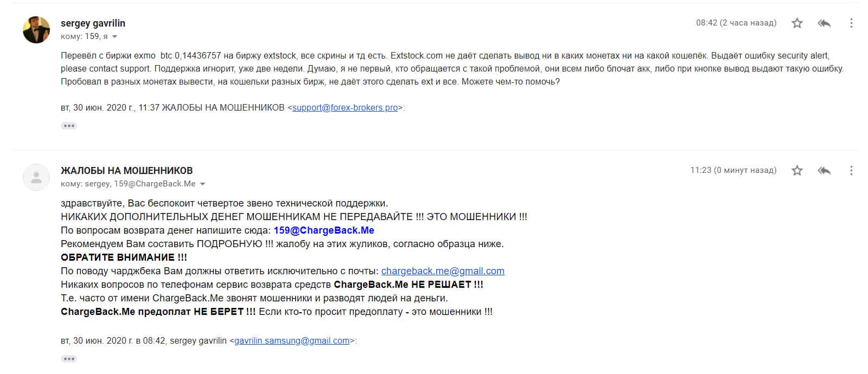
Task: Reply to sergey gavrilin's email
Action: point(824,23)
